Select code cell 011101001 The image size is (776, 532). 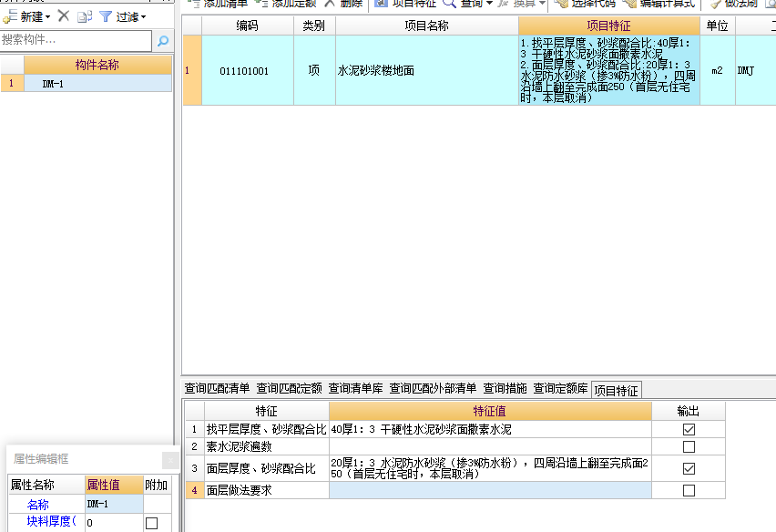(x=248, y=71)
